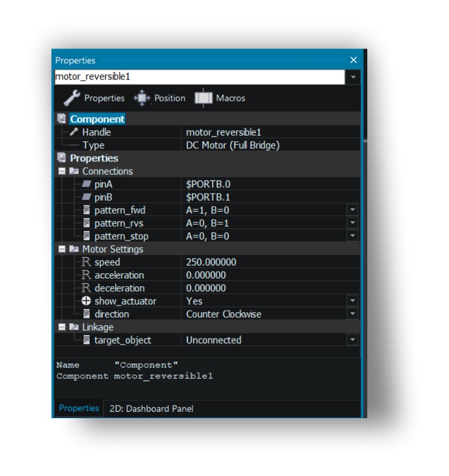Click the motor_reversible1 selector field
This screenshot has width=449, height=476.
pyautogui.click(x=199, y=77)
